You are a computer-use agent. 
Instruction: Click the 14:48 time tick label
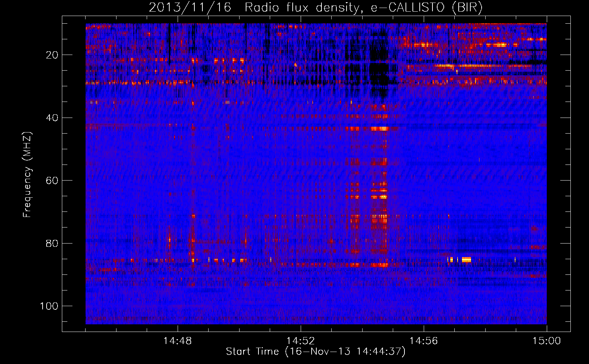pyautogui.click(x=178, y=341)
